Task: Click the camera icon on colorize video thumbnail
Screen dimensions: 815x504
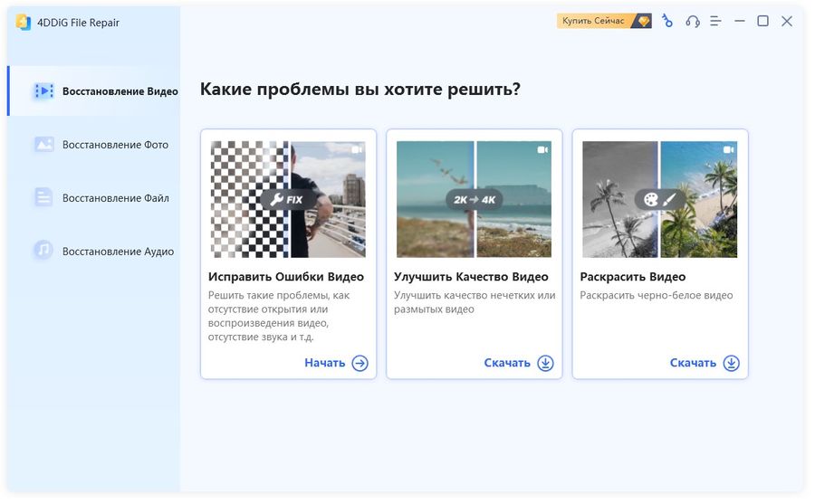Action: click(728, 149)
